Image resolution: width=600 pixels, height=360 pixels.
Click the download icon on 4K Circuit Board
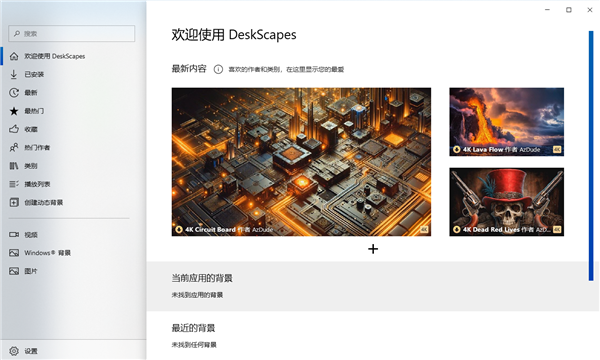pyautogui.click(x=179, y=230)
